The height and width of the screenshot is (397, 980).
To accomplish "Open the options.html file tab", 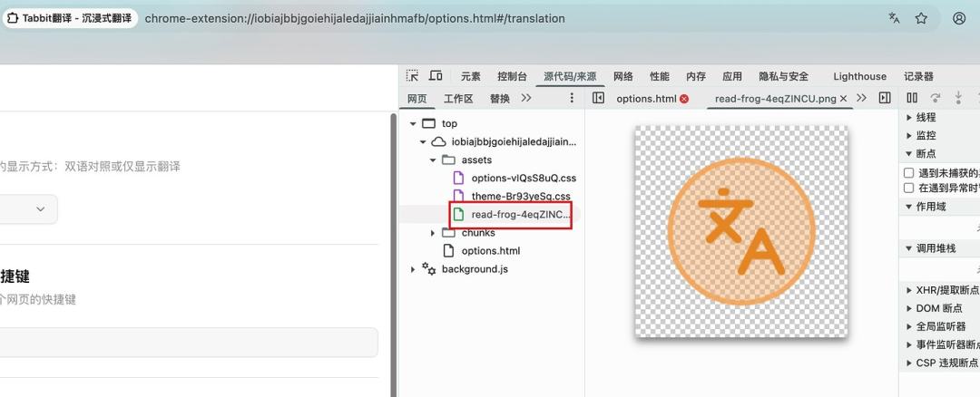I will click(645, 98).
